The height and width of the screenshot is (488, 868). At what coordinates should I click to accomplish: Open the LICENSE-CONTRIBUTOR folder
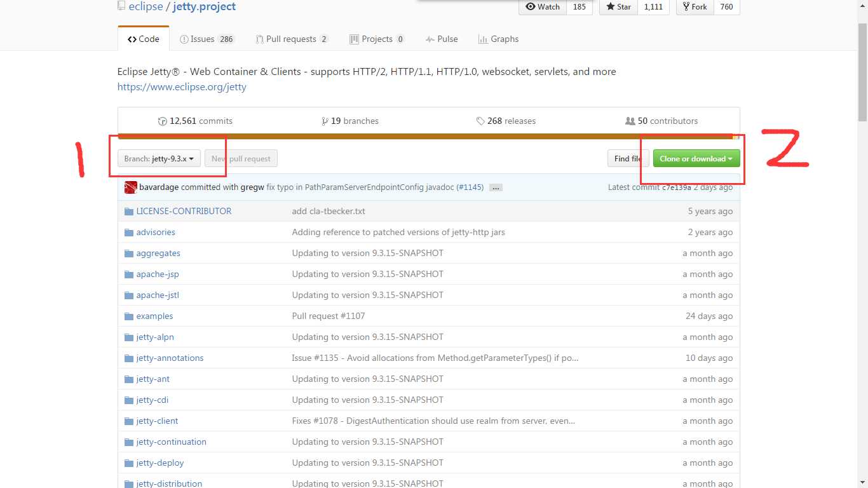point(184,211)
